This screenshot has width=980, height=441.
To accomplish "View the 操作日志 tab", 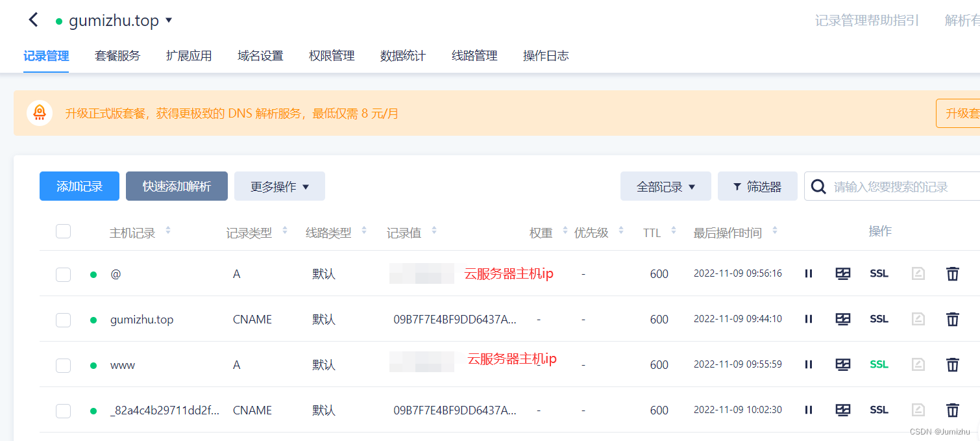I will [546, 56].
